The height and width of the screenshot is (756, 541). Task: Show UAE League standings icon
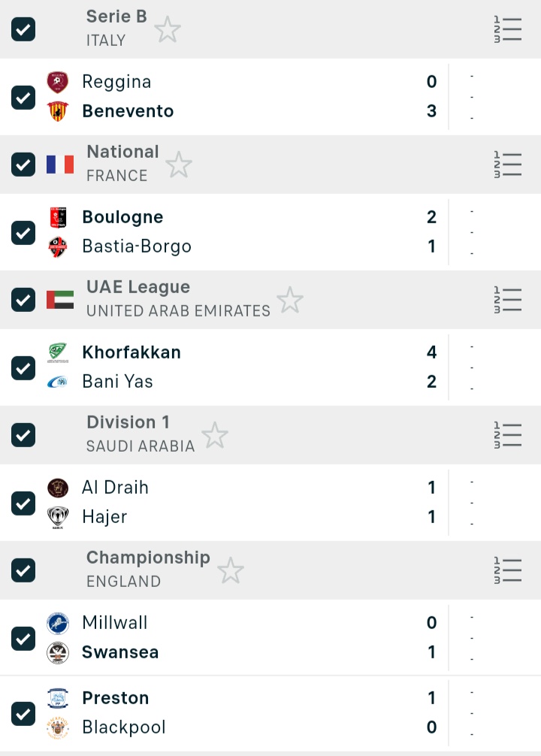[508, 300]
